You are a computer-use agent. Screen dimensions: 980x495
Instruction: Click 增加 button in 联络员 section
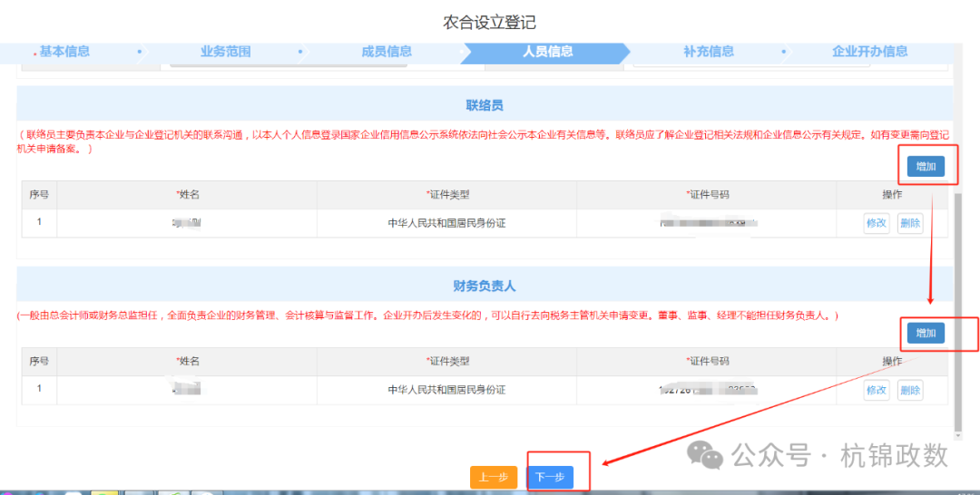[x=926, y=167]
